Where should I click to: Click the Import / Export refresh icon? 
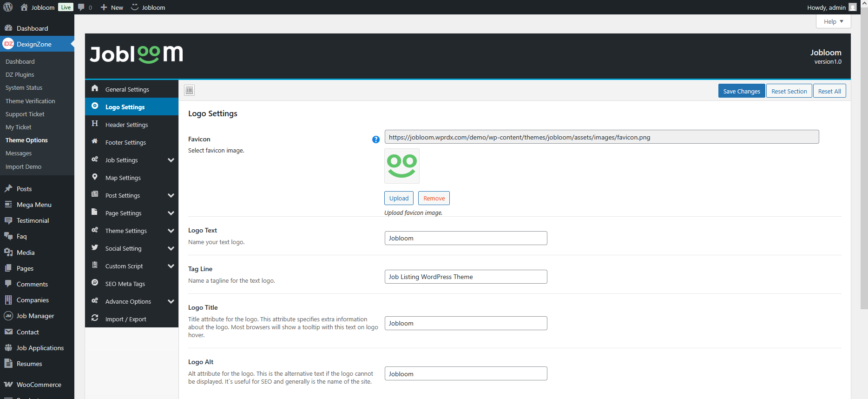[x=95, y=319]
